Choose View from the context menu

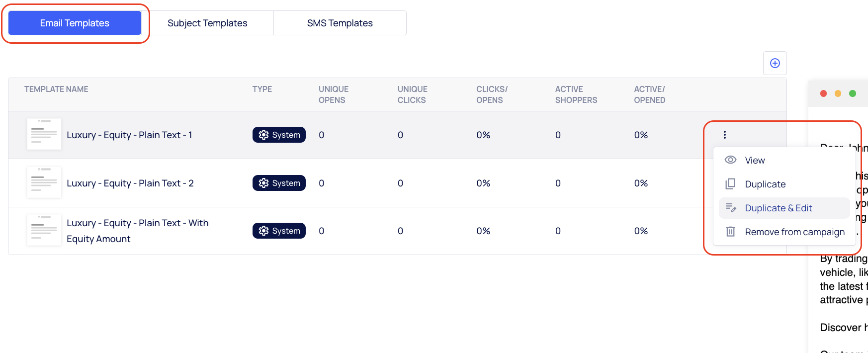click(x=755, y=160)
